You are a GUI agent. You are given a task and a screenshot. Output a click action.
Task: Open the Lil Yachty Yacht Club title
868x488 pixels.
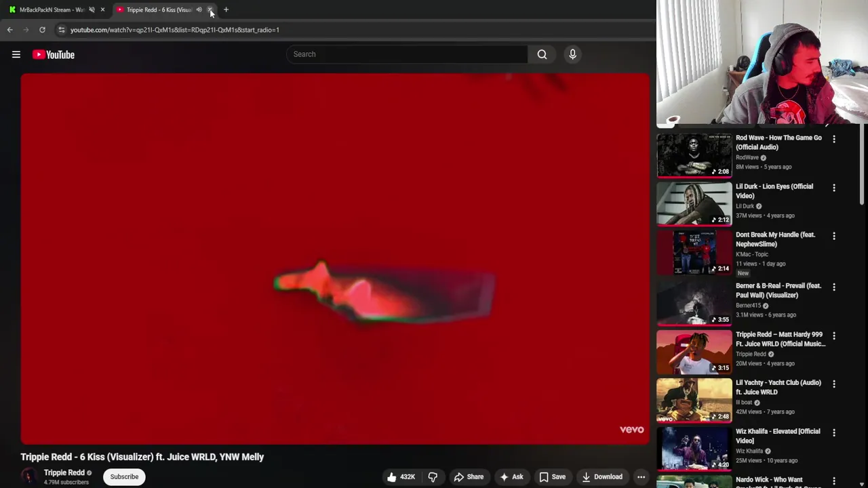pyautogui.click(x=778, y=387)
